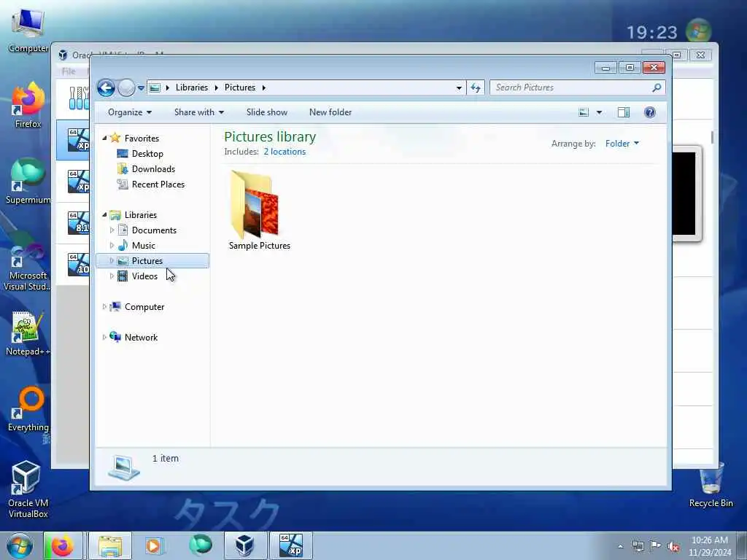This screenshot has height=560, width=747.
Task: Toggle the preview pane
Action: [624, 112]
